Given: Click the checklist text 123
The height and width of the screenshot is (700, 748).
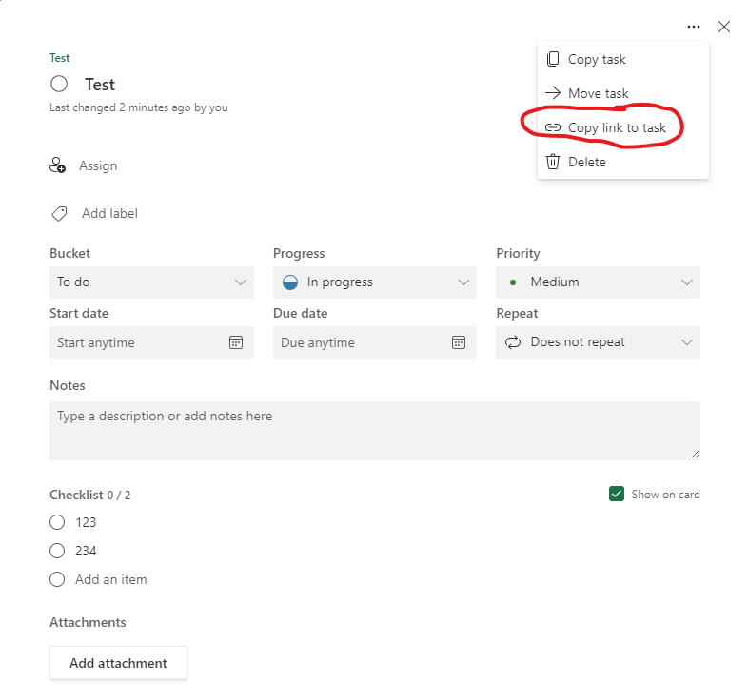Looking at the screenshot, I should click(86, 522).
